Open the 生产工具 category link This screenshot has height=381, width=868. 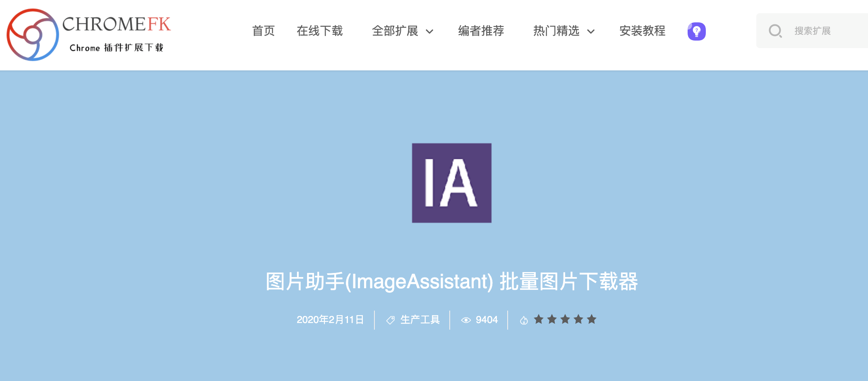[x=420, y=320]
